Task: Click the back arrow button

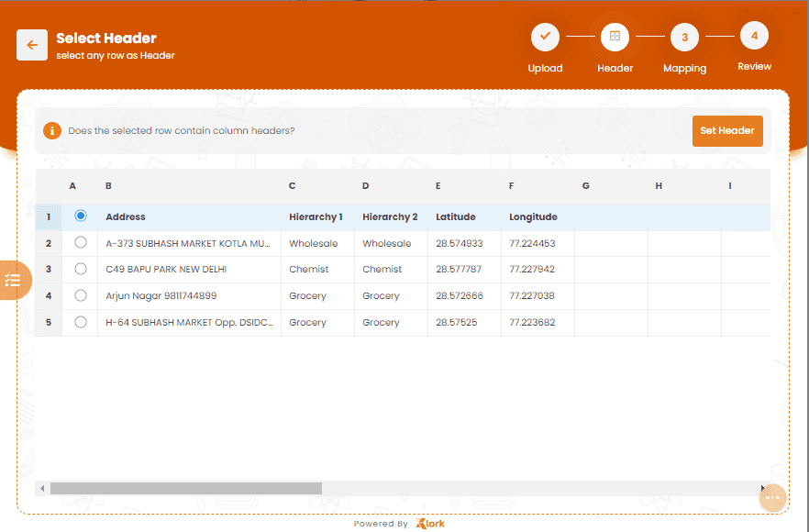Action: tap(31, 44)
